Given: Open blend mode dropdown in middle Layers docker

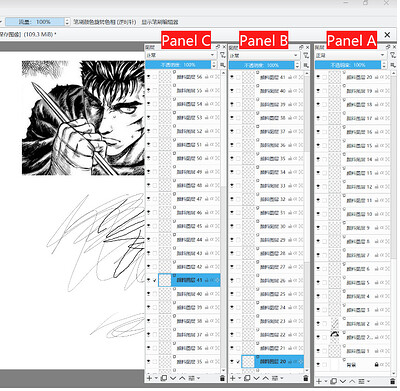Looking at the screenshot, I should 265,55.
